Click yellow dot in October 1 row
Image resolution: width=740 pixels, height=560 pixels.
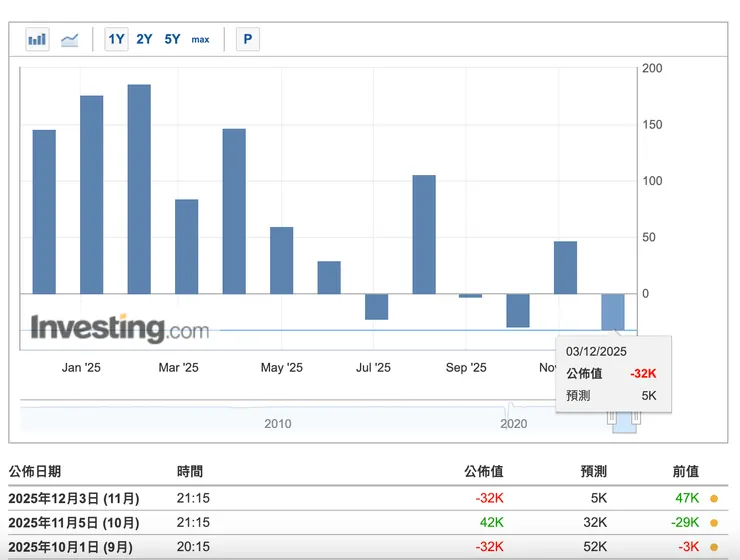pos(713,547)
